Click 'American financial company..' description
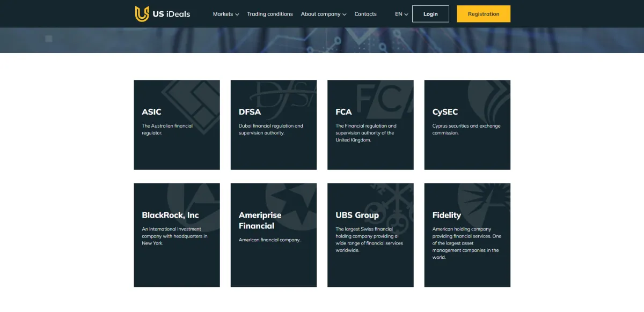Image resolution: width=644 pixels, height=312 pixels. 270,240
